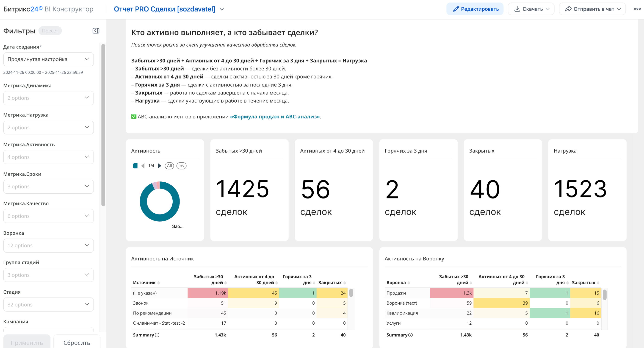Open Дата создания dropdown Продвинутая настройка
644x348 pixels.
point(49,59)
